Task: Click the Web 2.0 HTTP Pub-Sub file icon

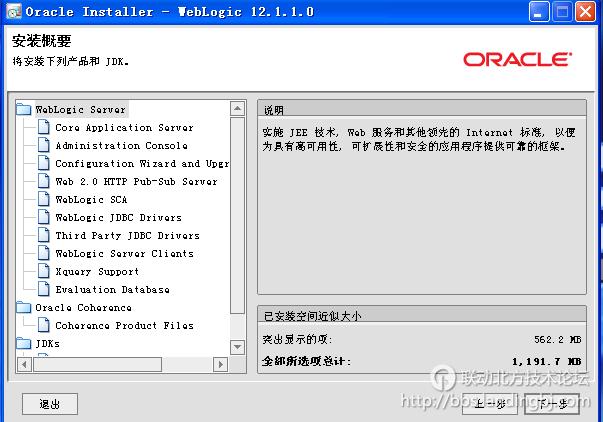Action: point(43,181)
